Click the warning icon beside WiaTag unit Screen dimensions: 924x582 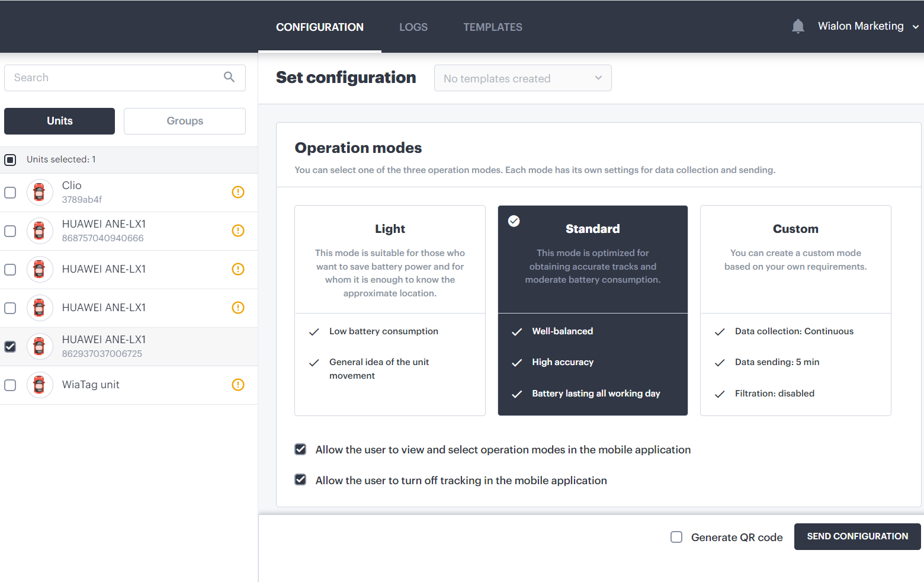(238, 385)
